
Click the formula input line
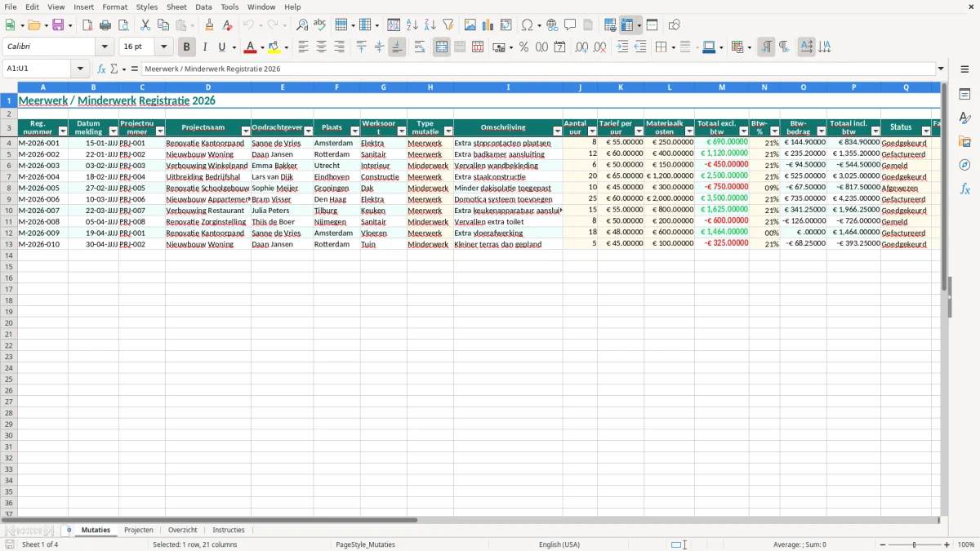pyautogui.click(x=537, y=69)
